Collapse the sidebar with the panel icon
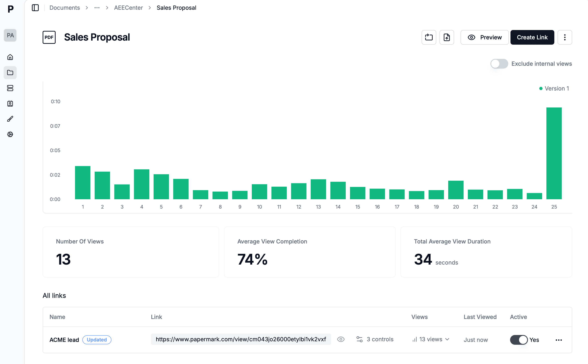This screenshot has height=364, width=588. click(x=35, y=8)
